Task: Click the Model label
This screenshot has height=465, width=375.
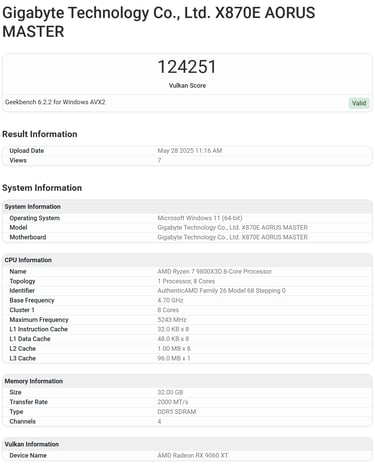Action: 18,227
